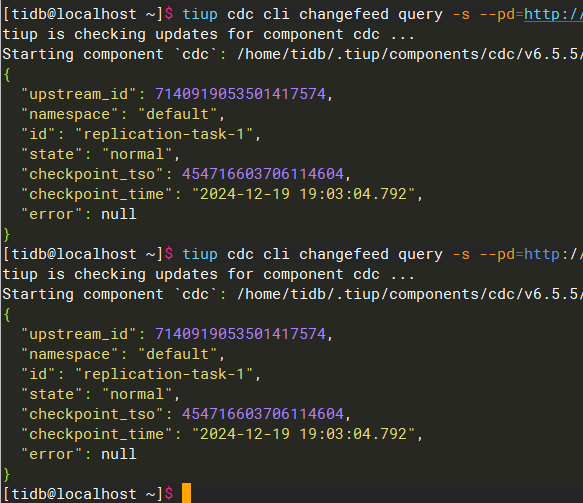
Task: Click the second "tiup is checking updates" line
Action: coord(209,274)
